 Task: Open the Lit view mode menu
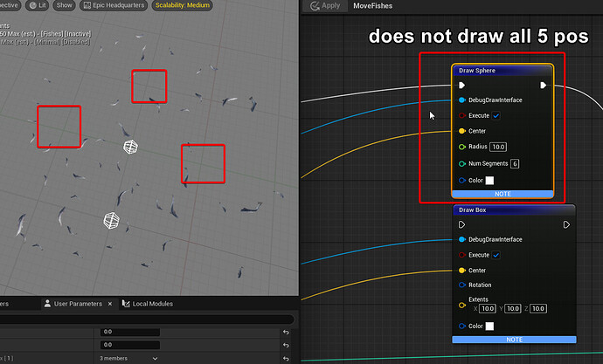(38, 5)
